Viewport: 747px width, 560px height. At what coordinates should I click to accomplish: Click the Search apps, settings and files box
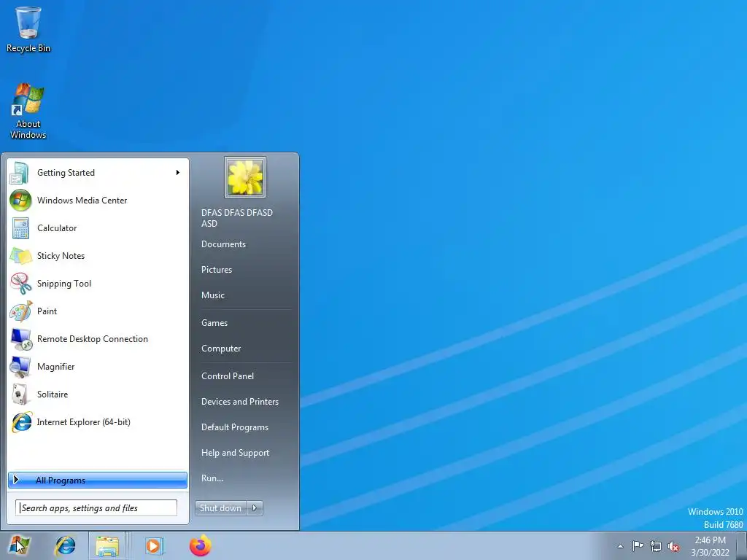click(96, 508)
